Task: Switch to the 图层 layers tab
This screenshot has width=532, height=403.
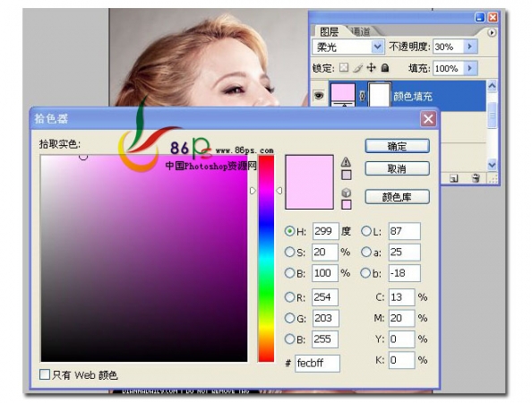Action: point(329,32)
